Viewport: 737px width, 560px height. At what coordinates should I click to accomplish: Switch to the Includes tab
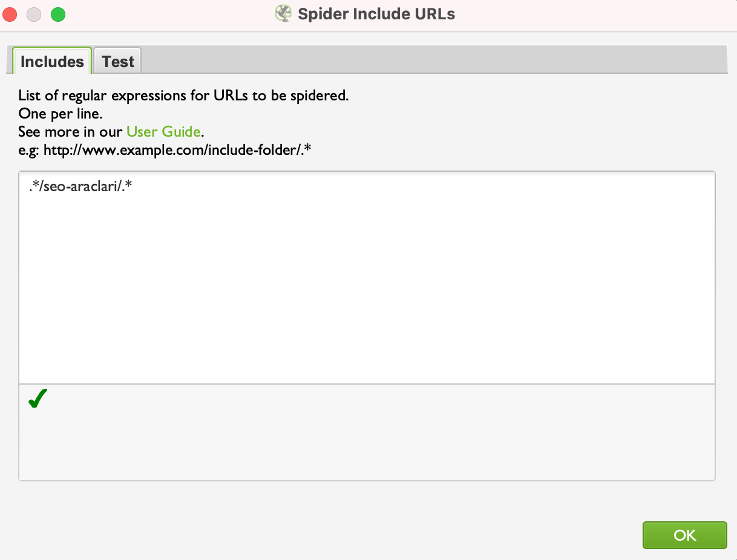[x=52, y=61]
